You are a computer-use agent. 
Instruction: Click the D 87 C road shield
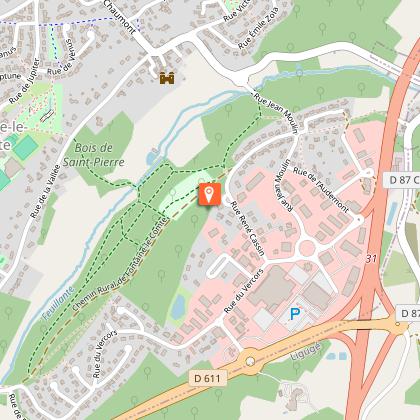point(402,180)
